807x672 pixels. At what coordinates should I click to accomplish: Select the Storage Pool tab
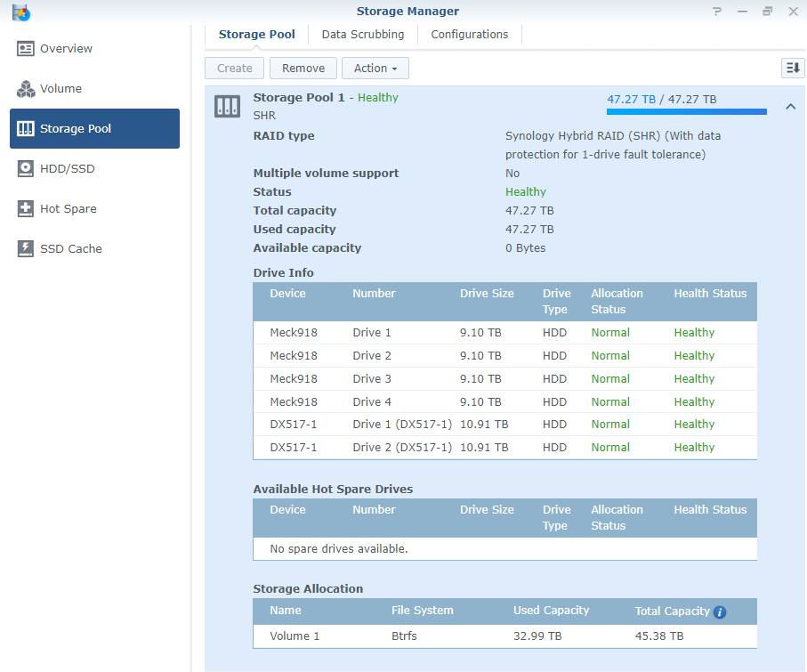[x=257, y=35]
